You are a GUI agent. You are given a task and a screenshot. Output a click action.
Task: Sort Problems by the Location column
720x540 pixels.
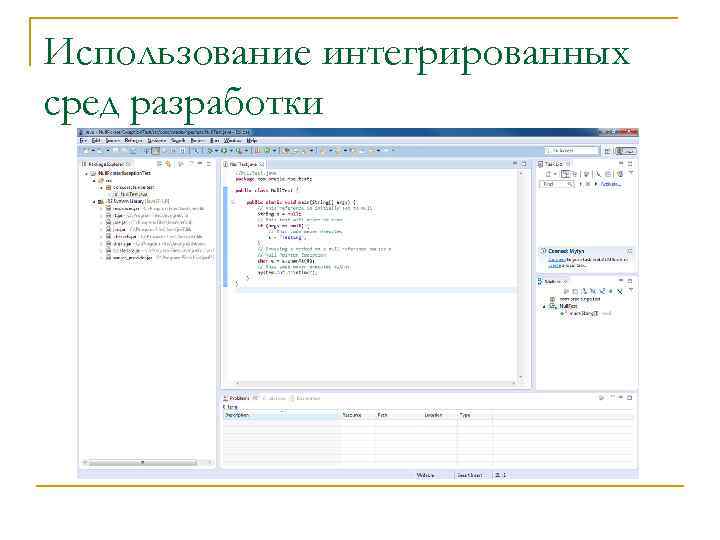pyautogui.click(x=439, y=415)
